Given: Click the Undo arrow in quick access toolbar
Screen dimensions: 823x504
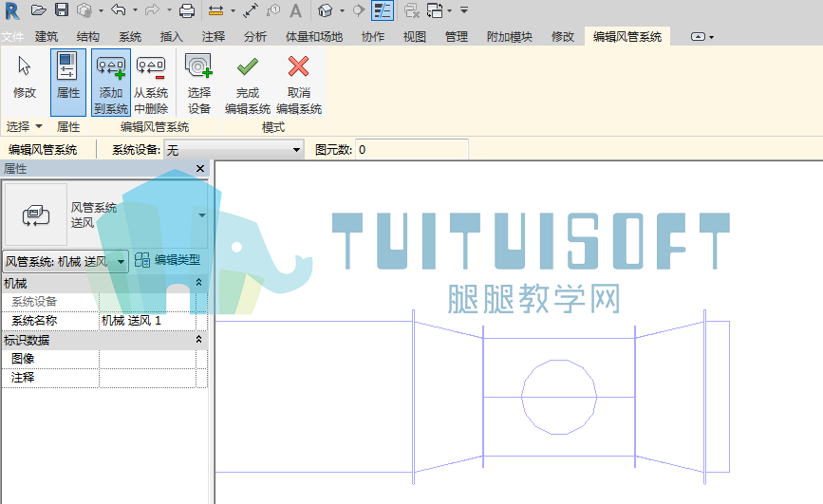Looking at the screenshot, I should click(119, 10).
